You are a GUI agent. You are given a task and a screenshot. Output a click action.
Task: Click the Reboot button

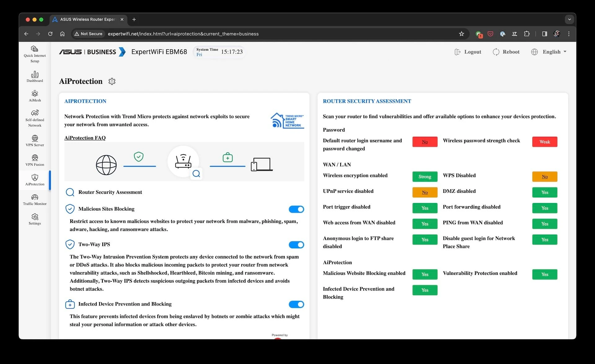506,52
